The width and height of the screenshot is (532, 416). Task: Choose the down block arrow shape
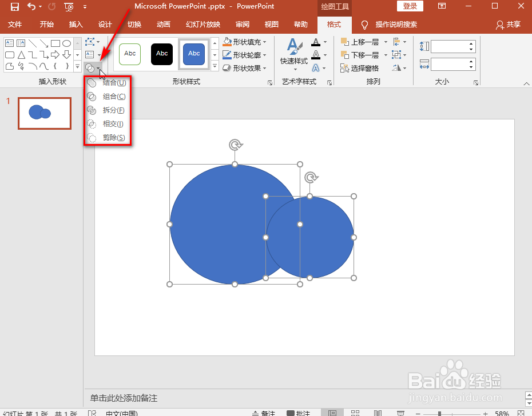click(66, 55)
